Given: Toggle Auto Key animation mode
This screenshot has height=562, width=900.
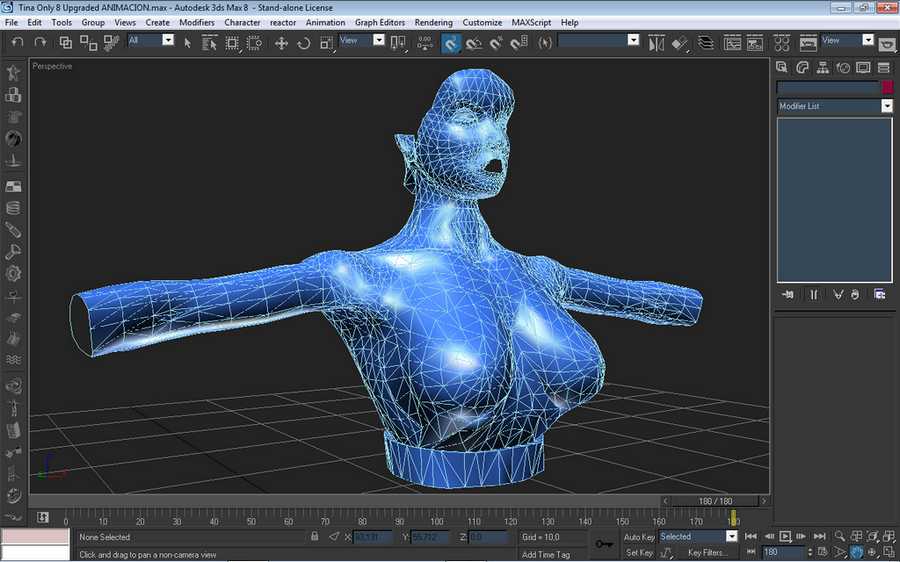Looking at the screenshot, I should [x=639, y=537].
